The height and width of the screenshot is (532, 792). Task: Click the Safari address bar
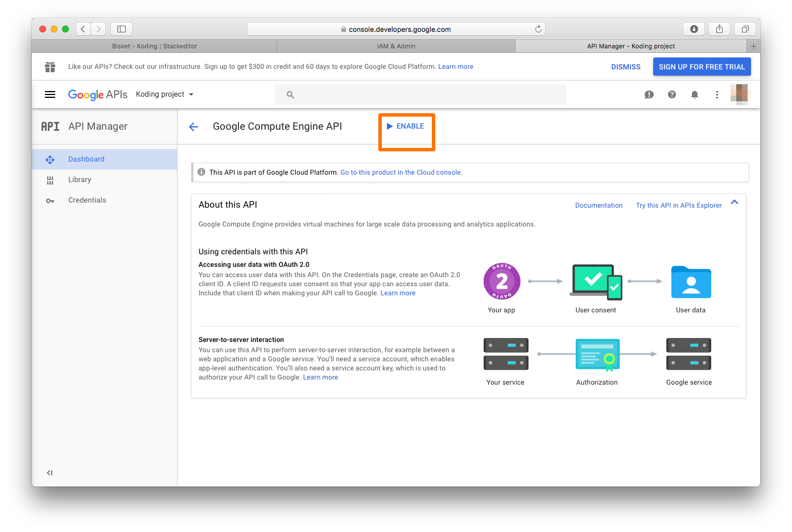click(x=396, y=29)
